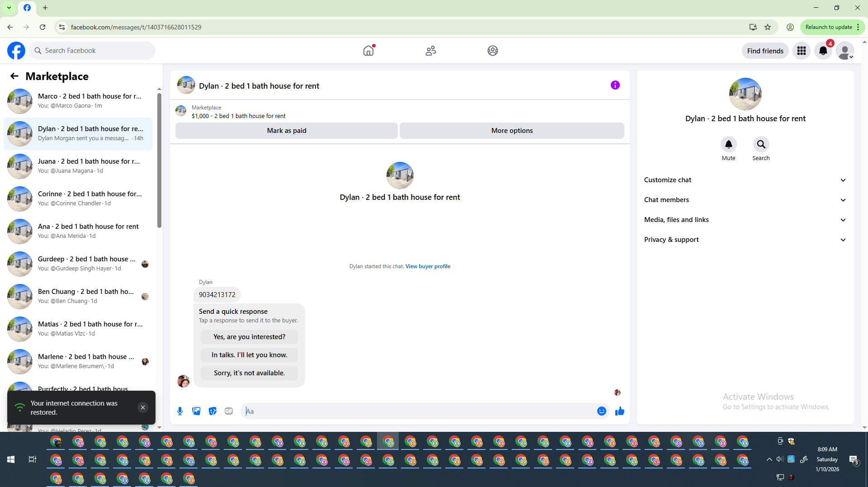
Task: Open Chrome's three-dot menu
Action: (x=858, y=27)
